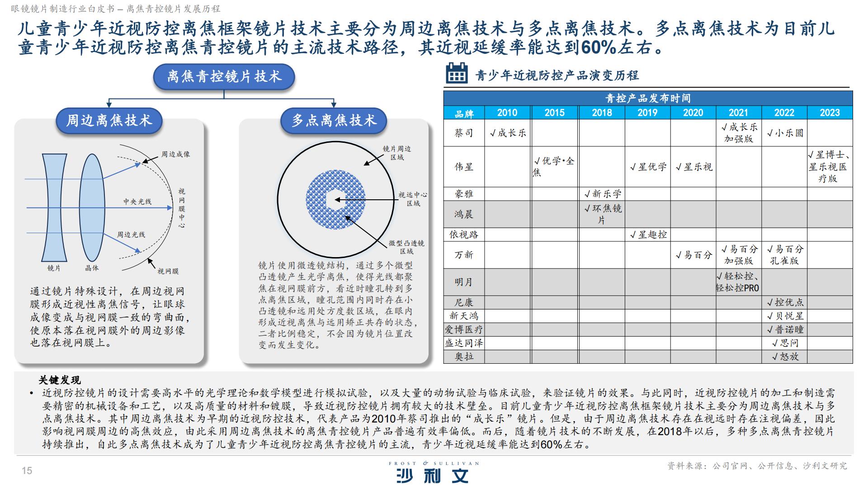This screenshot has width=868, height=488.
Task: Select the 周边离焦技术 label badge
Action: [110, 120]
